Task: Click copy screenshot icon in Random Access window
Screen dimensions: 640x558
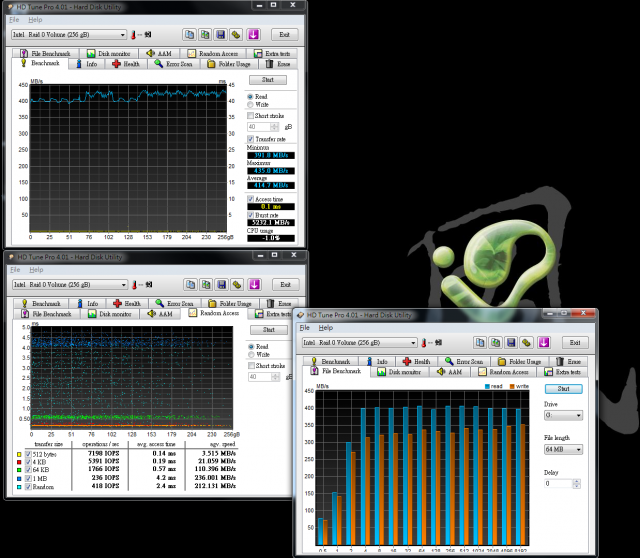Action: click(206, 285)
